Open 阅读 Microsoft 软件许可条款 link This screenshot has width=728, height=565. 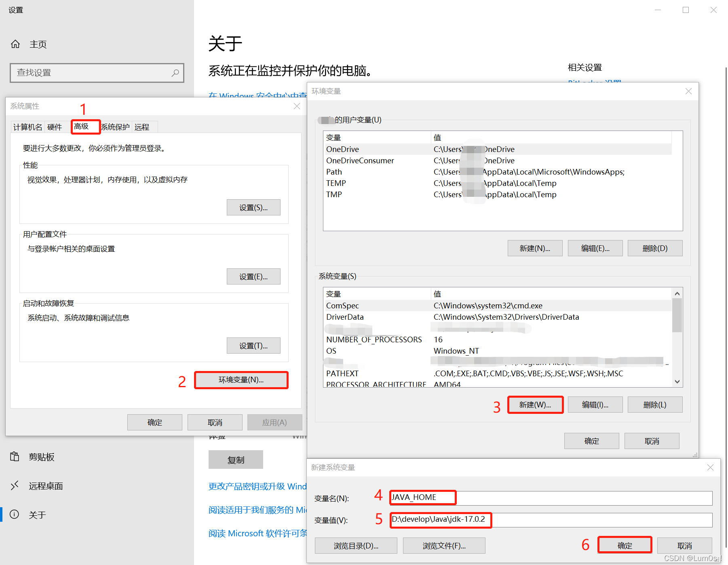click(257, 533)
